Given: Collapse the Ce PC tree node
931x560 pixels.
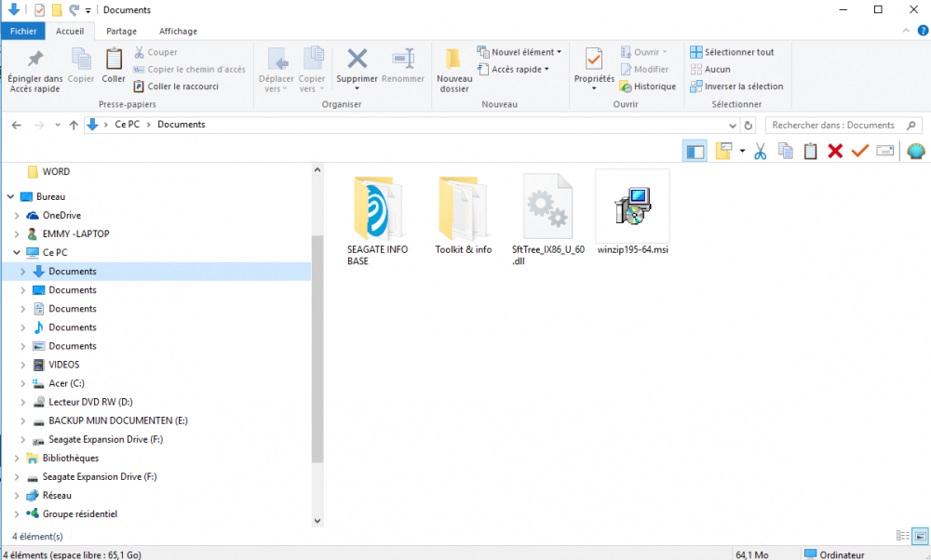Looking at the screenshot, I should (x=17, y=253).
